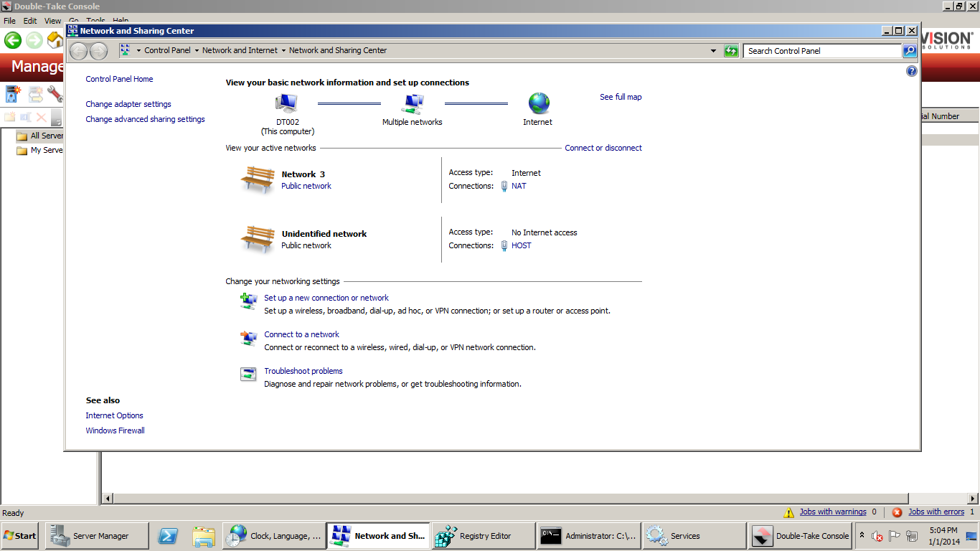Image resolution: width=980 pixels, height=551 pixels.
Task: Click See full map link
Action: click(621, 97)
